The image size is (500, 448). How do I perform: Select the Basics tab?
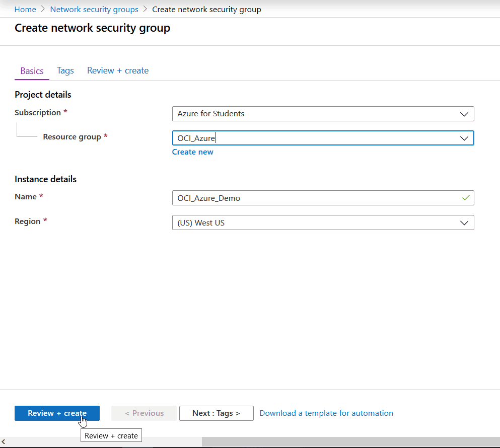31,70
